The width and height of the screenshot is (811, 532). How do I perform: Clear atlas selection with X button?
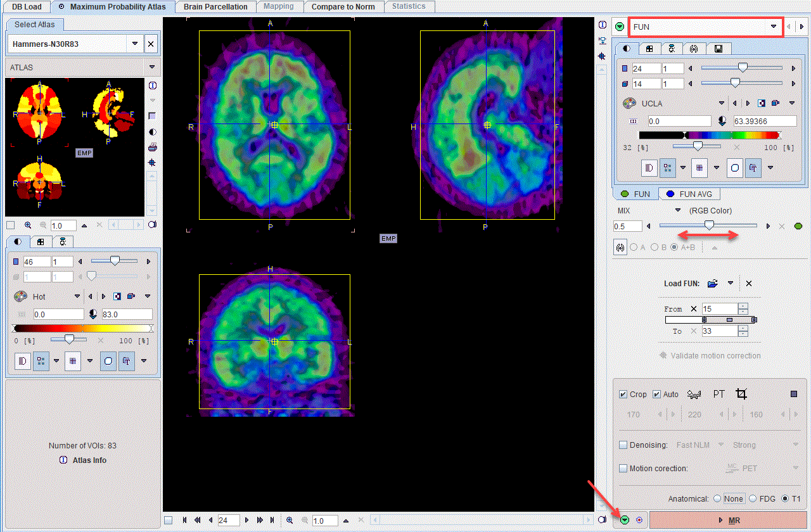tap(151, 44)
